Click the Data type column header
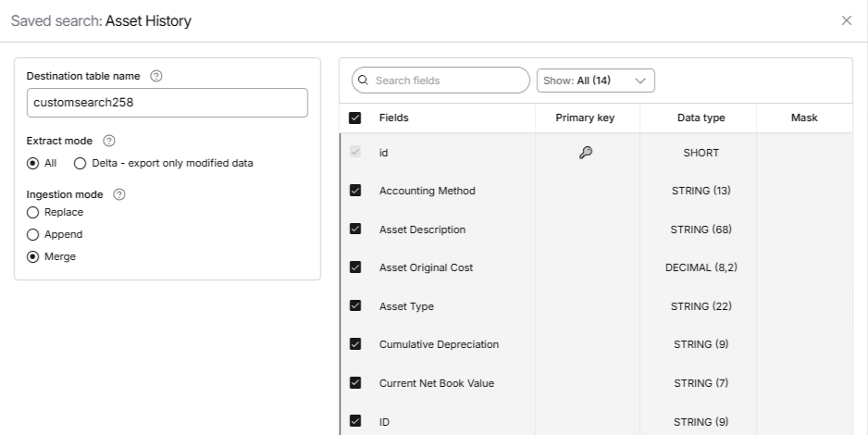 [701, 118]
